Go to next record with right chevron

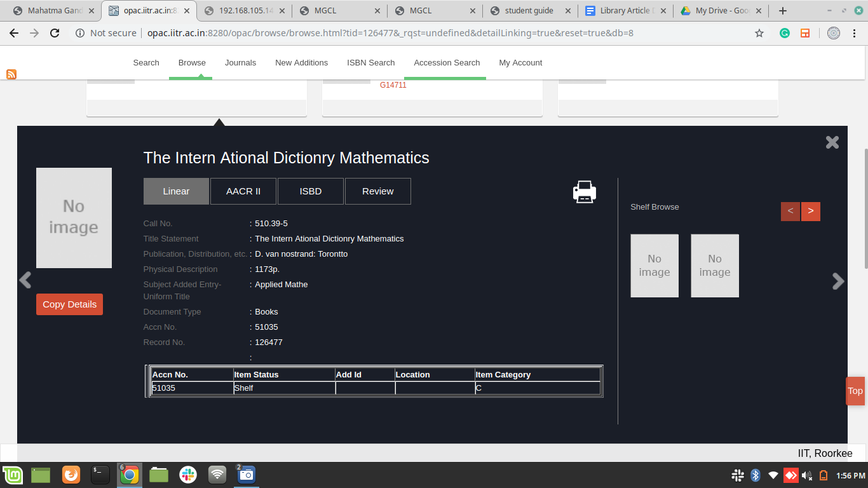[x=838, y=281]
